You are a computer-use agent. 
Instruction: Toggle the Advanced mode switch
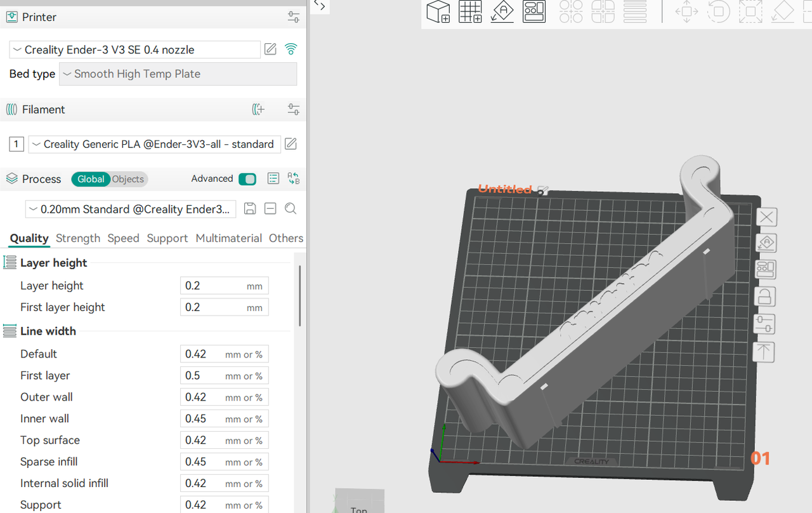[247, 179]
